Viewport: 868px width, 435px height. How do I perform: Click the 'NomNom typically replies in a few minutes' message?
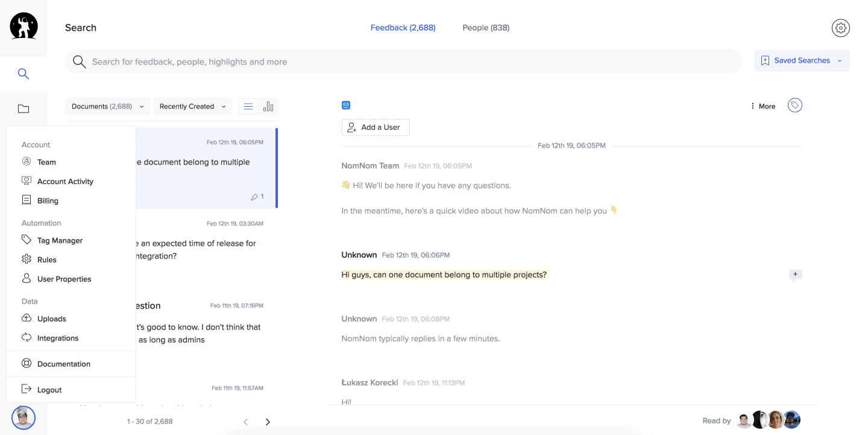(421, 339)
